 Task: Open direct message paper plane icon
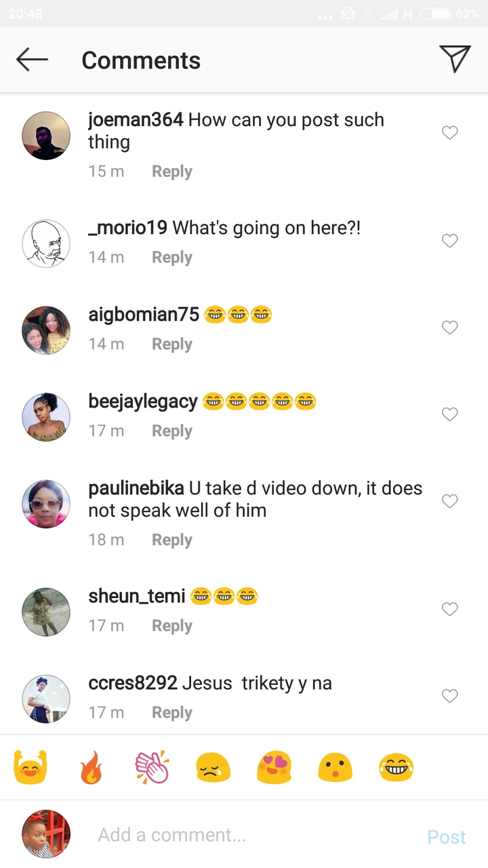(454, 59)
